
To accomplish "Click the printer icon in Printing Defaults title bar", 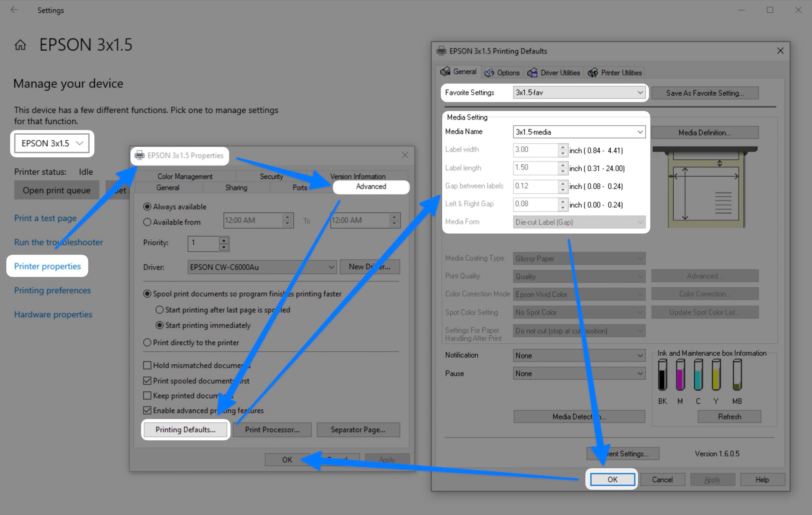I will pos(441,51).
